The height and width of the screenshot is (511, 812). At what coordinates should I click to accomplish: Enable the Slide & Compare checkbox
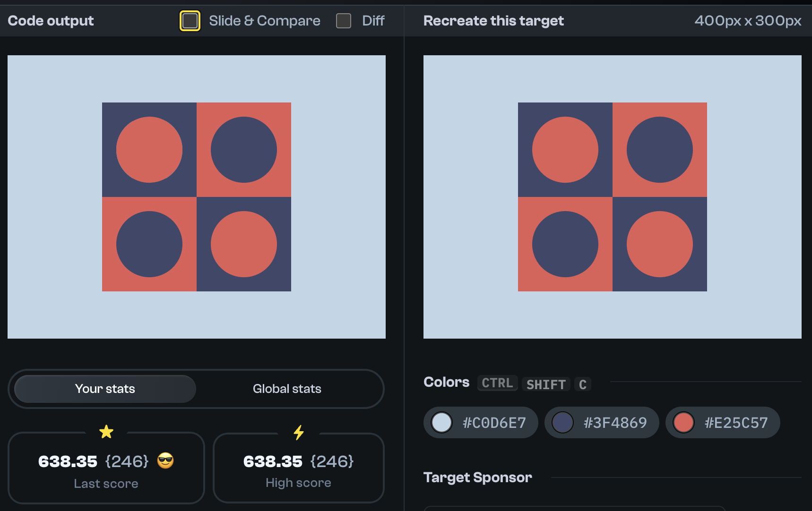tap(190, 21)
